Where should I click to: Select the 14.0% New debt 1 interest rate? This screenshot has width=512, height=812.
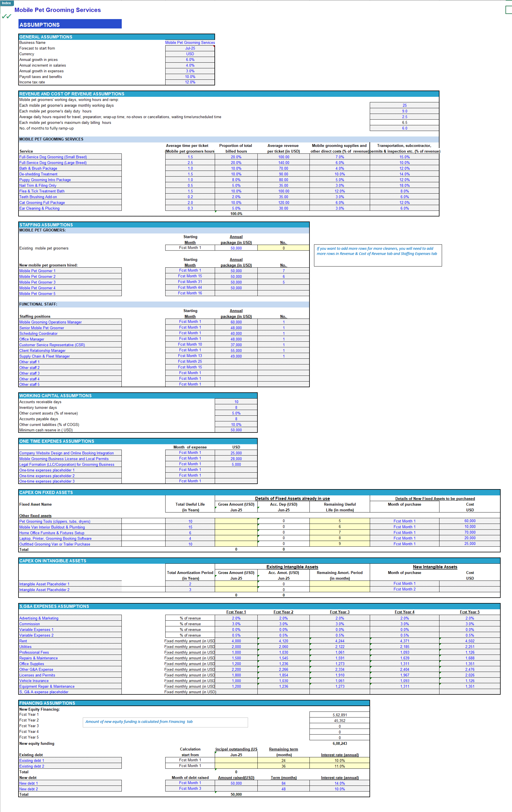[340, 783]
